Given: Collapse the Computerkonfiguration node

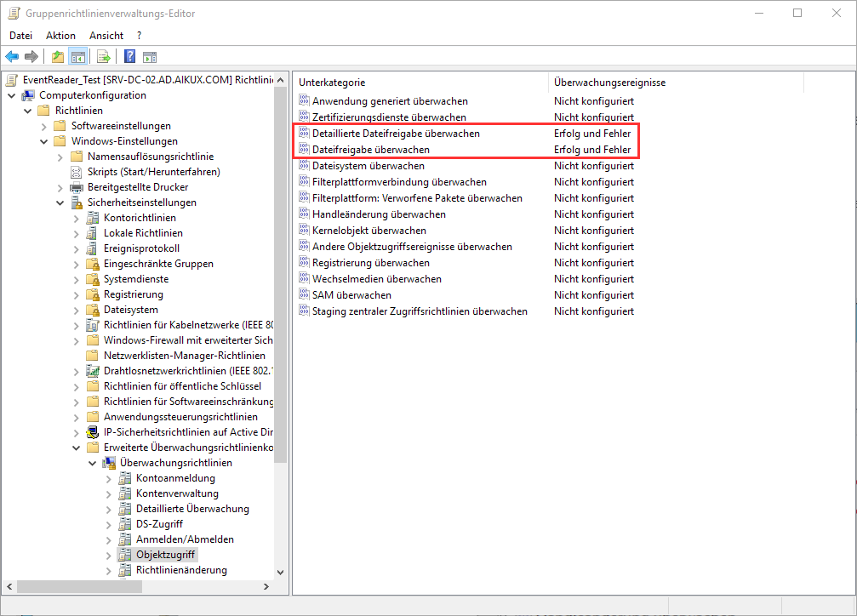Looking at the screenshot, I should 12,95.
